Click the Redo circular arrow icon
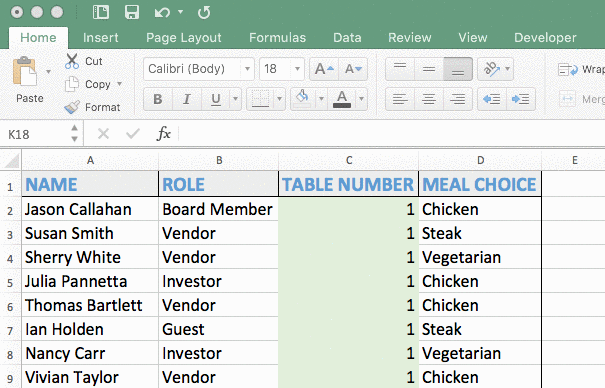Viewport: 605px width, 388px height. pyautogui.click(x=204, y=12)
